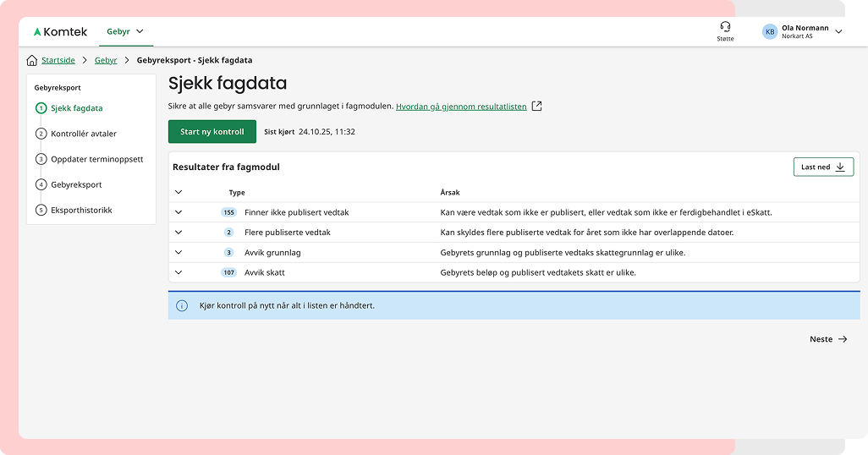
Task: Go to step 2 Kontrollér avtaler
Action: click(83, 134)
